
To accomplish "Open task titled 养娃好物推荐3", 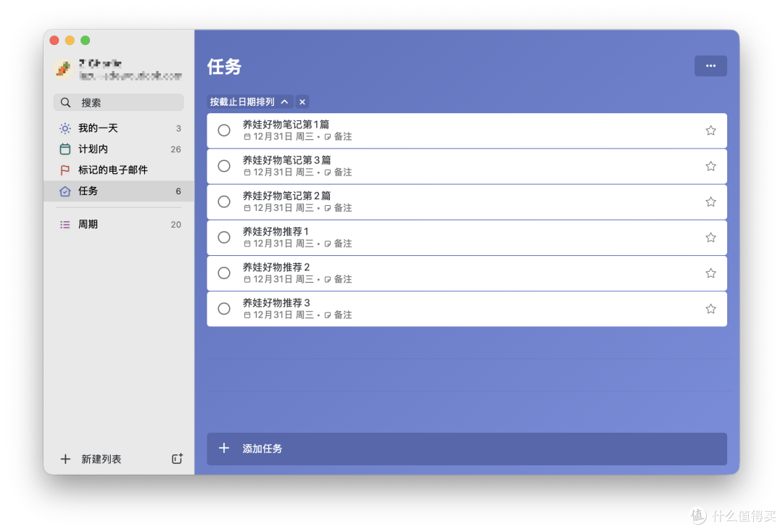I will click(467, 309).
